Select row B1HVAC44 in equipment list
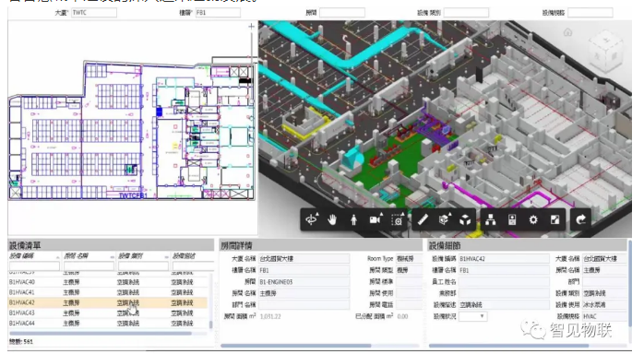644x354 pixels. pos(108,324)
